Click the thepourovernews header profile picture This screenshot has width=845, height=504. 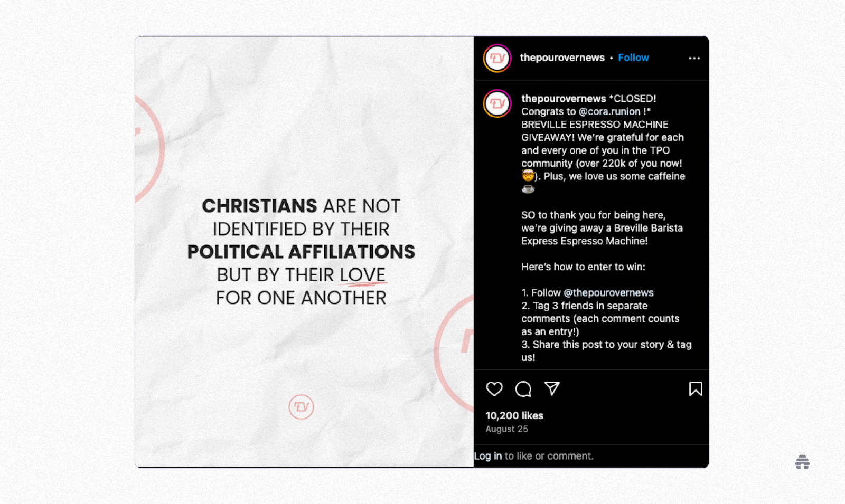497,58
